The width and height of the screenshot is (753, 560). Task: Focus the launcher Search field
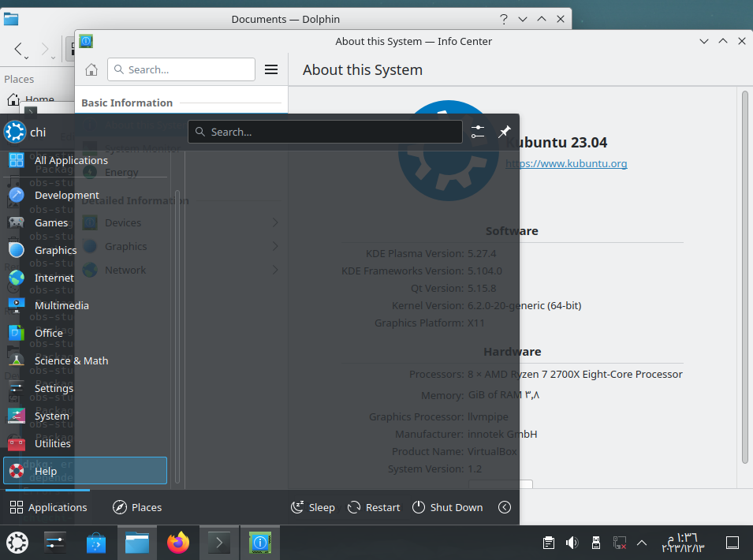click(325, 132)
